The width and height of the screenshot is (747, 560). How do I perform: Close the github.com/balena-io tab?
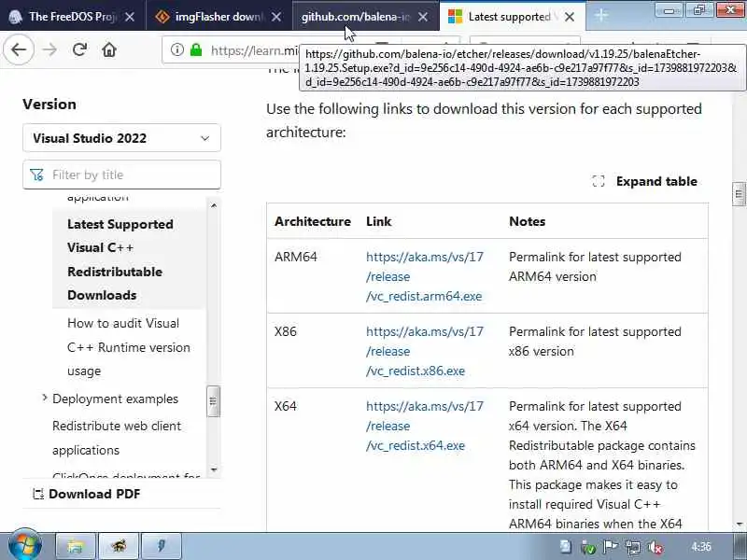423,17
